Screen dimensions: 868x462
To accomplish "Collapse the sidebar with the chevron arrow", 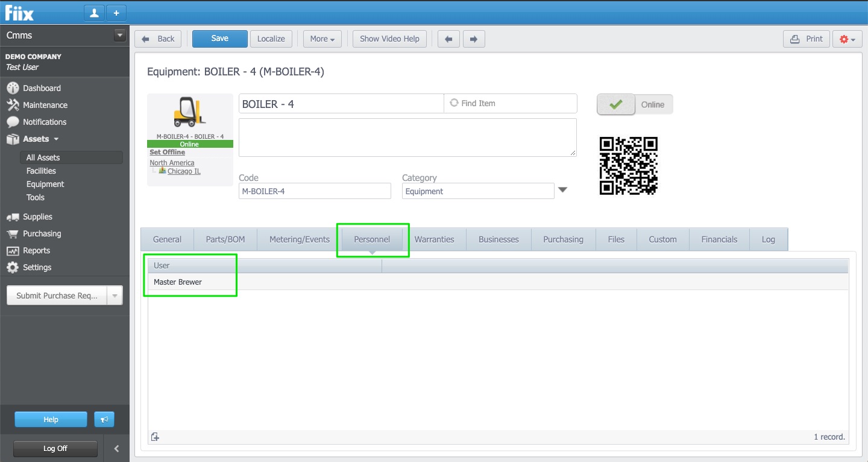I will pyautogui.click(x=116, y=449).
